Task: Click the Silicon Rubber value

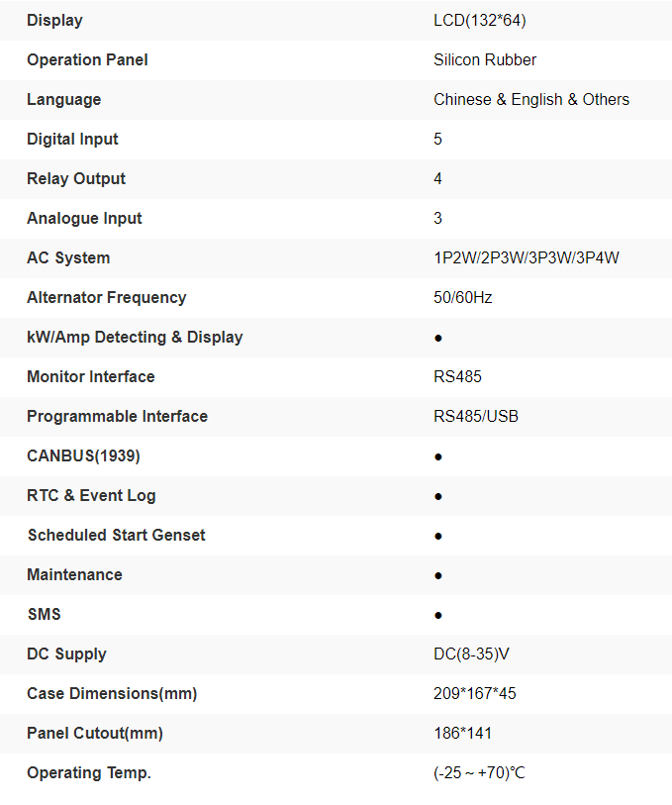Action: pyautogui.click(x=485, y=59)
